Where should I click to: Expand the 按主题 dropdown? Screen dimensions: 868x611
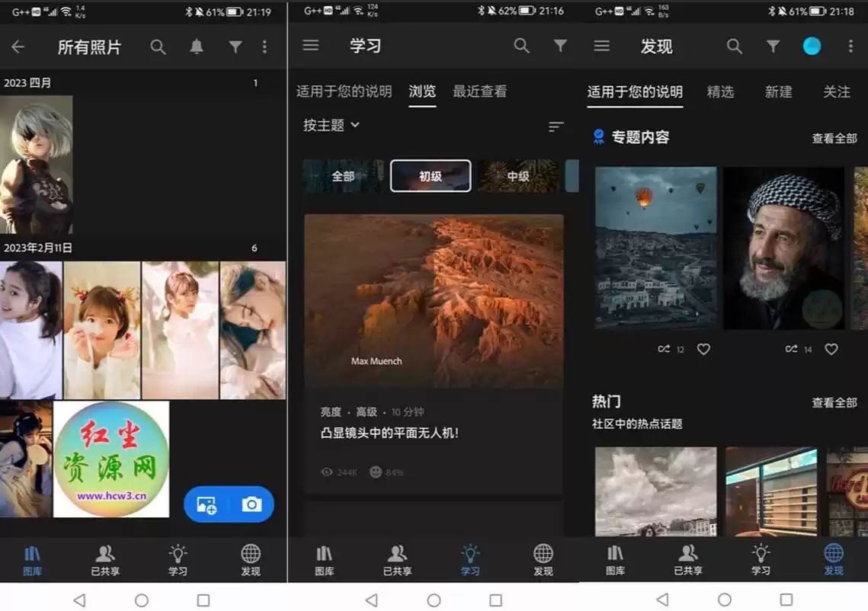point(332,125)
